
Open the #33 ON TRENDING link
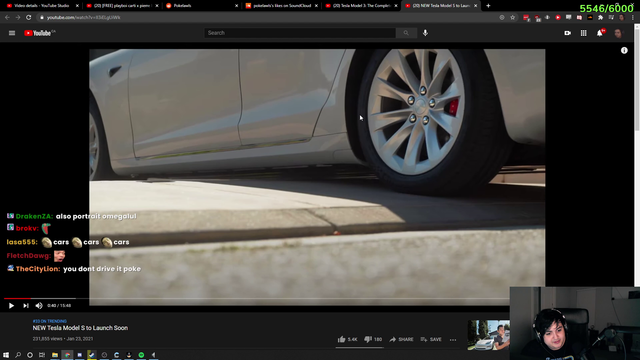(x=49, y=321)
